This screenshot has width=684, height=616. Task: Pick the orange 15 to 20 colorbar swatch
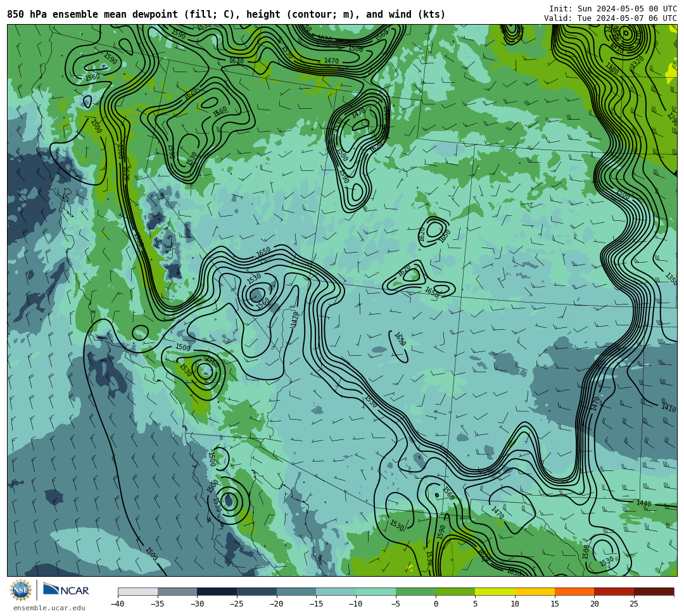coord(574,591)
